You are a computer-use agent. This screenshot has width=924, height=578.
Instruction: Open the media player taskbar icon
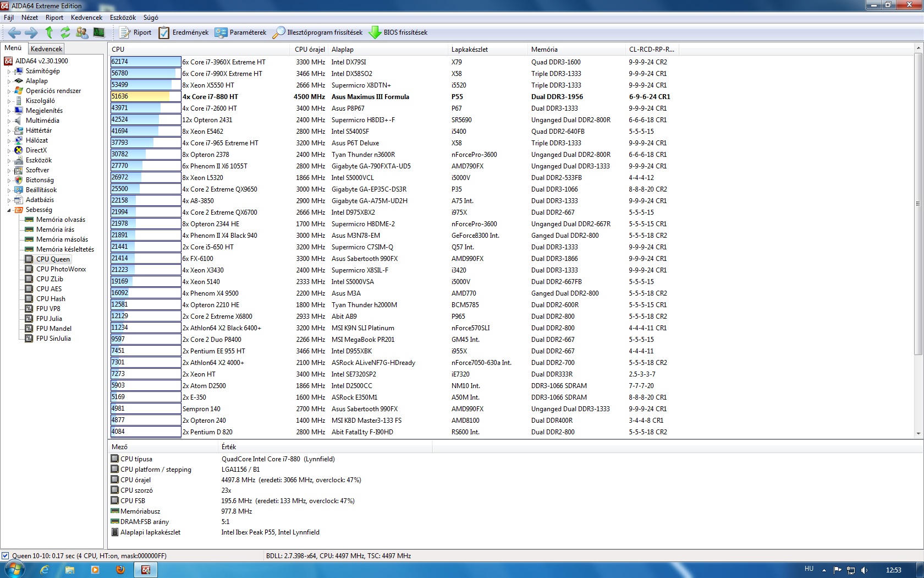95,570
